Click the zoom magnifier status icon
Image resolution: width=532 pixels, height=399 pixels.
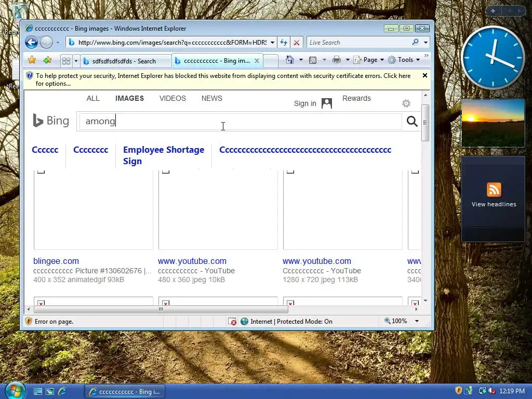tap(388, 321)
